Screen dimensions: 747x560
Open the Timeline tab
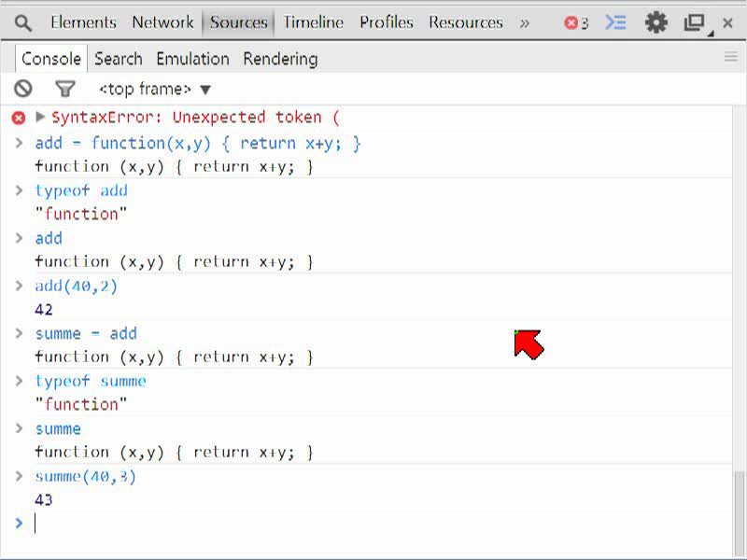[x=314, y=22]
